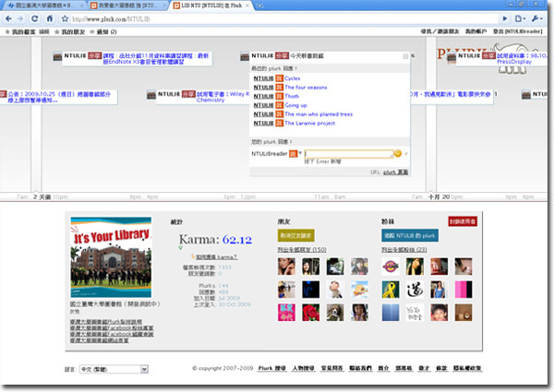This screenshot has height=392, width=554.
Task: Jump to the 2 天前 timeline marker
Action: coord(42,196)
